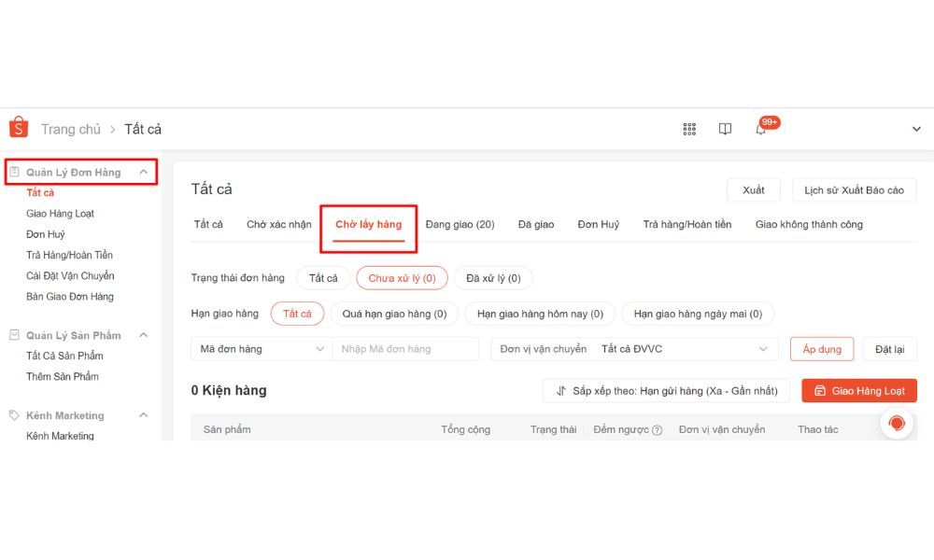Focus the Nhập Mã đơn hàng field
The height and width of the screenshot is (560, 934).
[405, 349]
